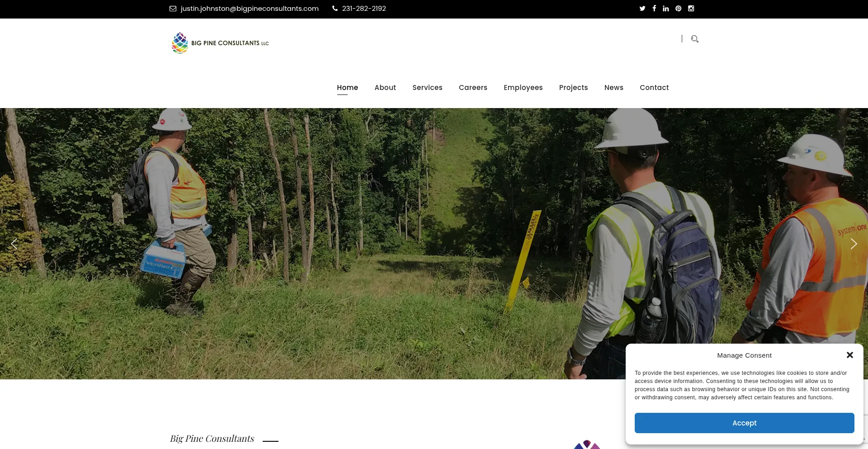The image size is (868, 449).
Task: Open the Employees menu item
Action: click(523, 88)
